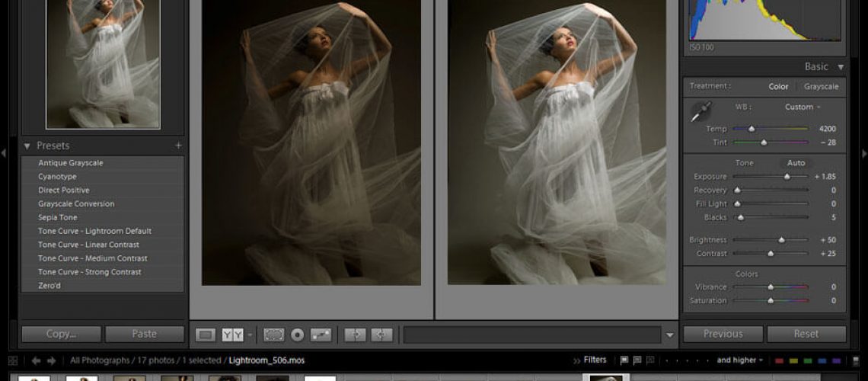Apply the Sepia Tone preset
Image resolution: width=868 pixels, height=381 pixels.
[58, 217]
